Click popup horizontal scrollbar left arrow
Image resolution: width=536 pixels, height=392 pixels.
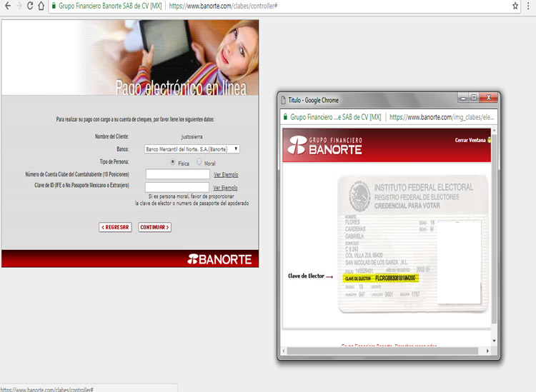point(284,351)
